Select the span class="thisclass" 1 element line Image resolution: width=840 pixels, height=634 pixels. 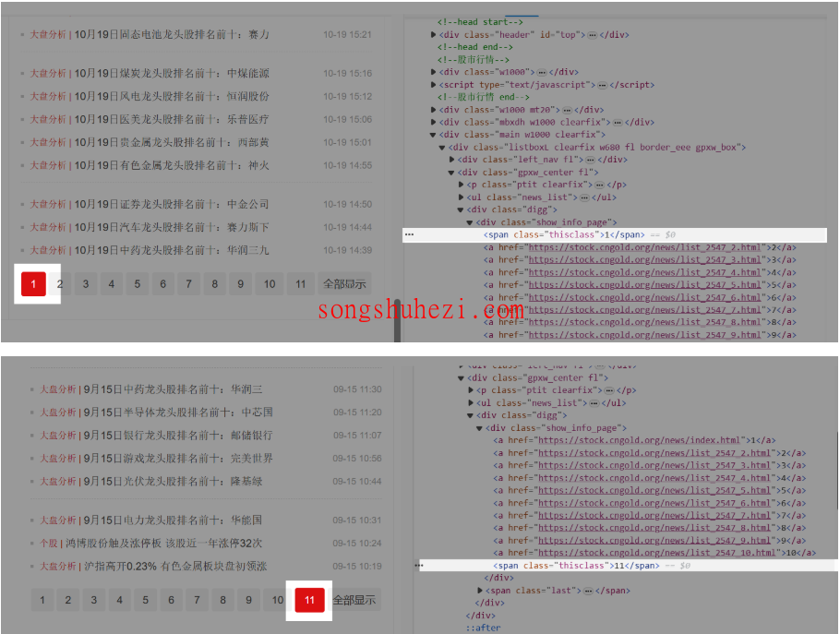tap(615, 234)
